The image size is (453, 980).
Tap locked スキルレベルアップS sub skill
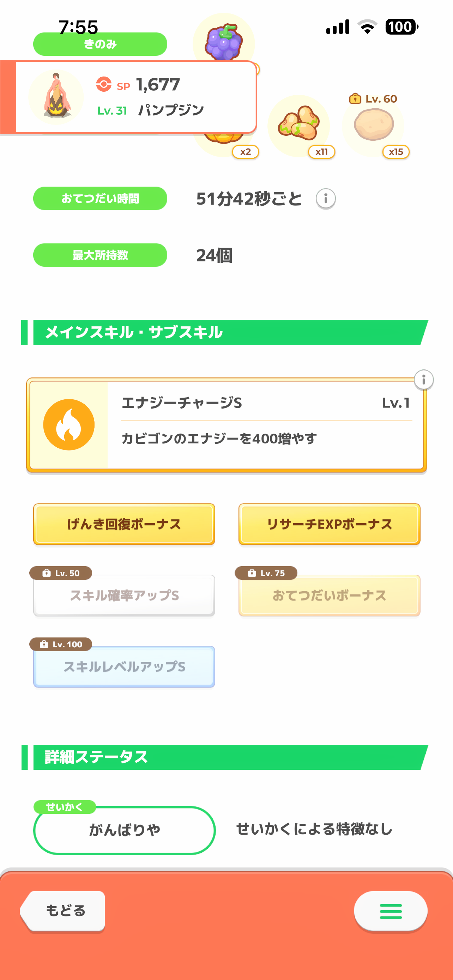124,666
